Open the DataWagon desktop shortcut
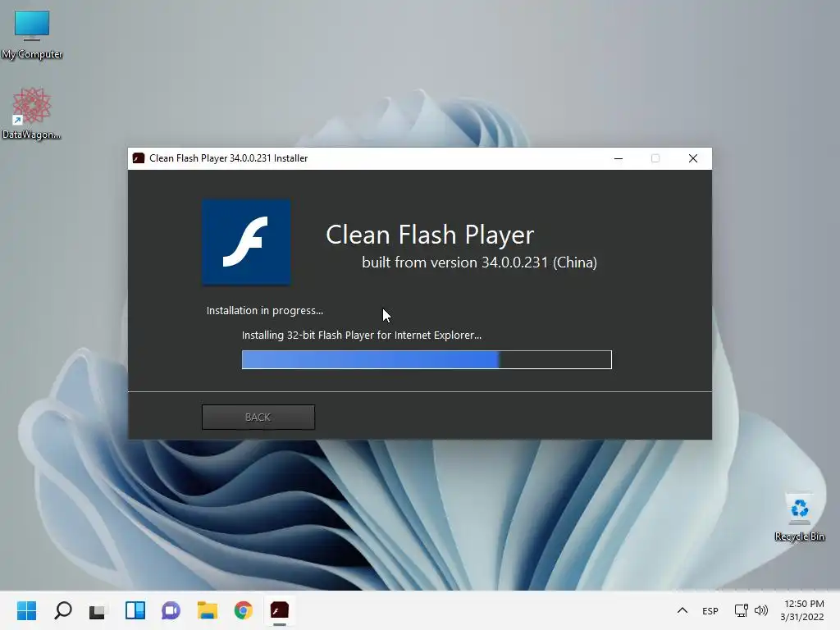The width and height of the screenshot is (840, 630). pos(31,113)
